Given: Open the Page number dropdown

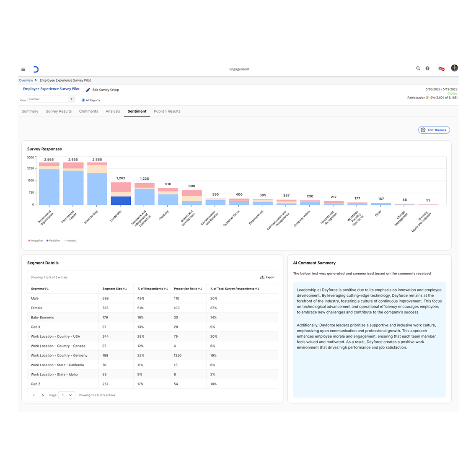Looking at the screenshot, I should [67, 395].
